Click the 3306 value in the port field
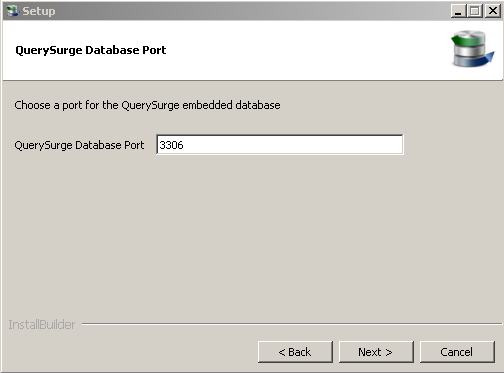Screen dimensions: 504x373 (x=171, y=145)
